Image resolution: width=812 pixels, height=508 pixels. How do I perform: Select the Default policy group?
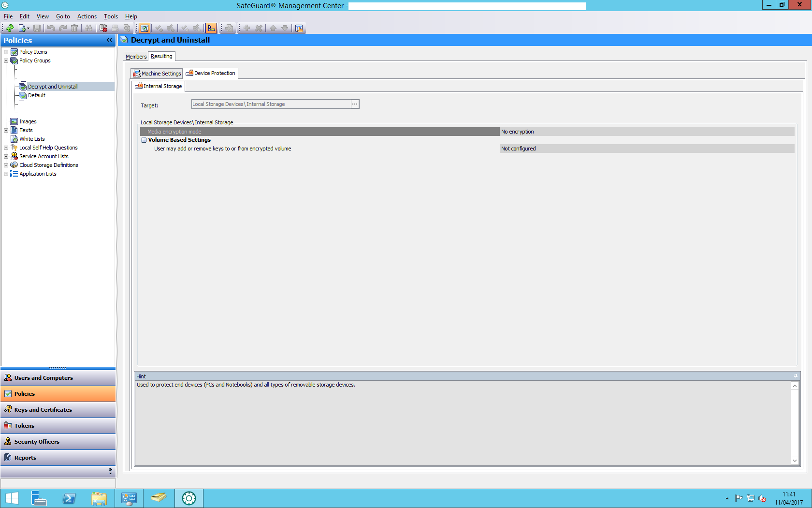point(37,95)
